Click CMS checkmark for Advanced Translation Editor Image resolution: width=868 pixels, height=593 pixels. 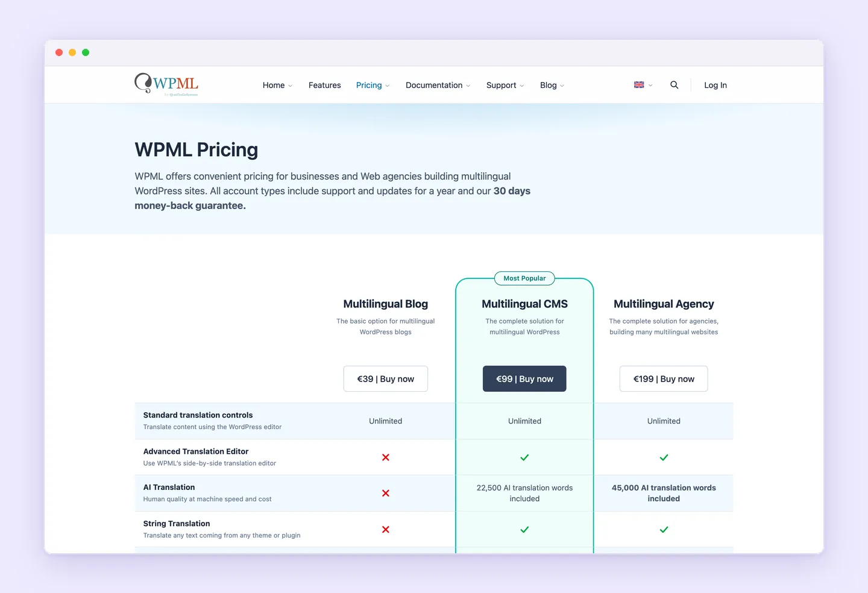point(524,457)
